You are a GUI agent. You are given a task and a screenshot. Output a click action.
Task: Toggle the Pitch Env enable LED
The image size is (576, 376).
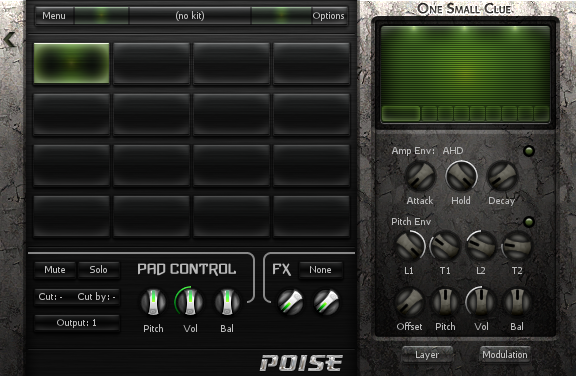529,222
